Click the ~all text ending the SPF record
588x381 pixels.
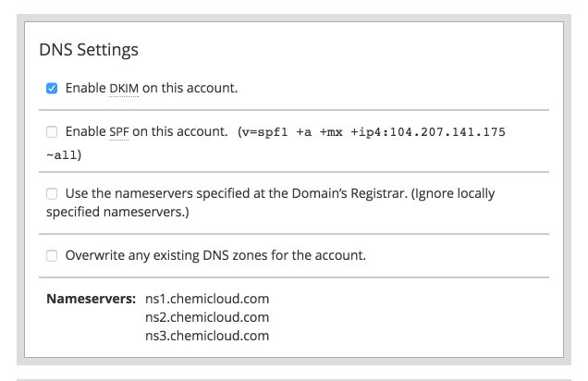62,155
